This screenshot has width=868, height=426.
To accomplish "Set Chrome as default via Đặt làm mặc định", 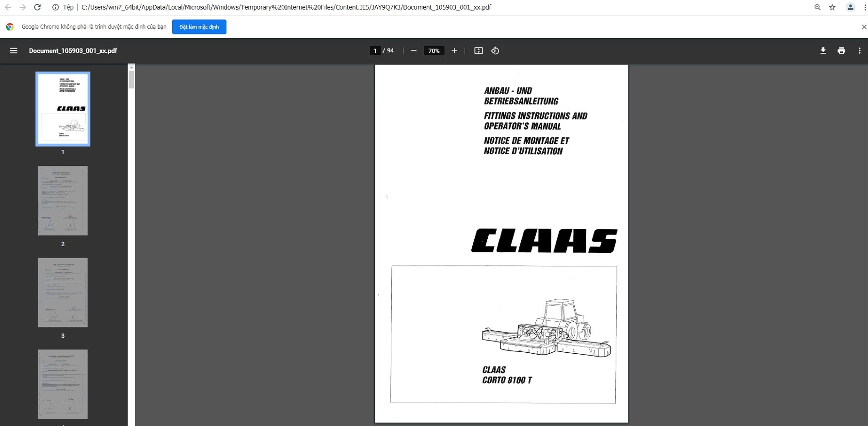I will [199, 27].
